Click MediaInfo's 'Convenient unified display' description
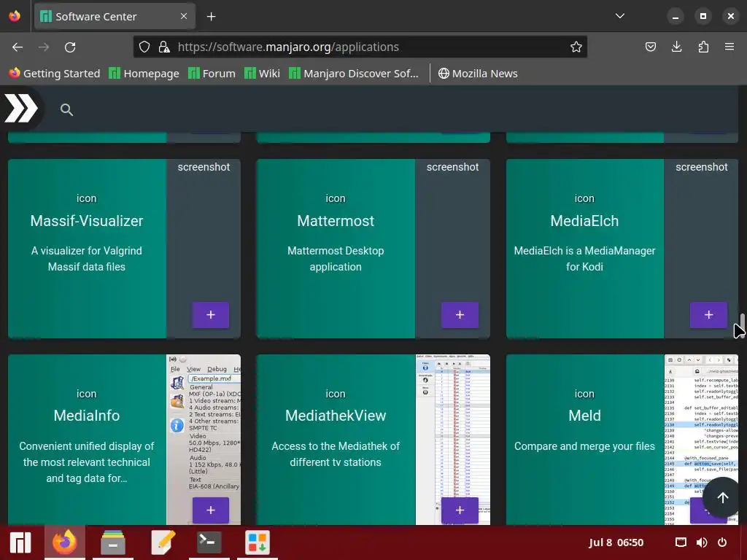 click(x=87, y=462)
